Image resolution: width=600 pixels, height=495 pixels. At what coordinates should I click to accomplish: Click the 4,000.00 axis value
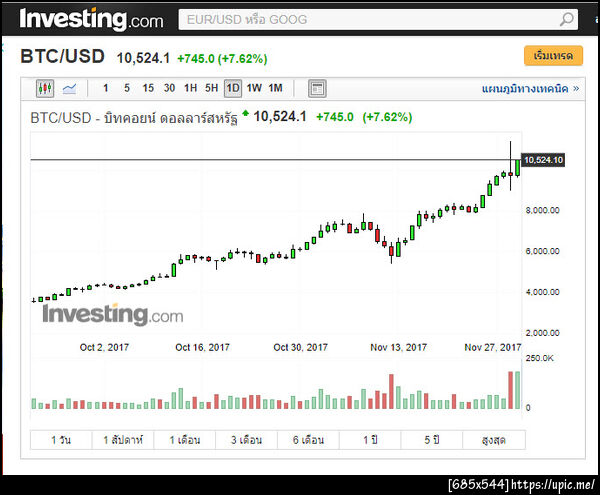click(543, 292)
